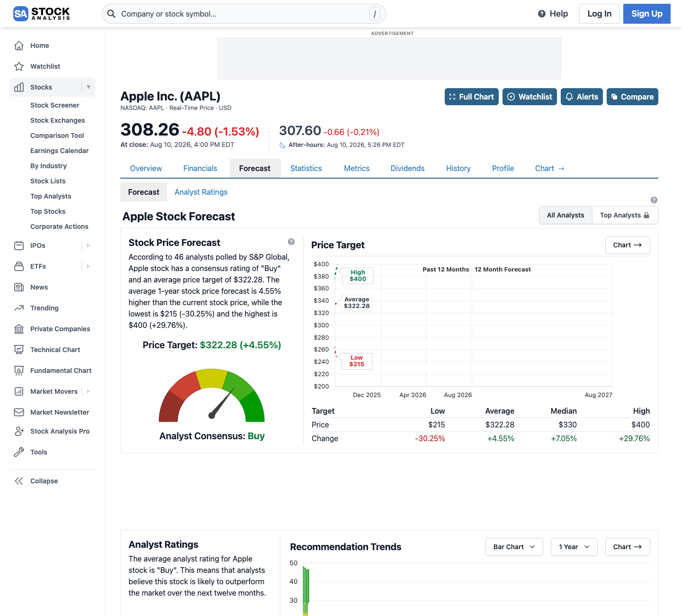This screenshot has height=616, width=682.
Task: Switch to the Financials tab
Action: (200, 168)
